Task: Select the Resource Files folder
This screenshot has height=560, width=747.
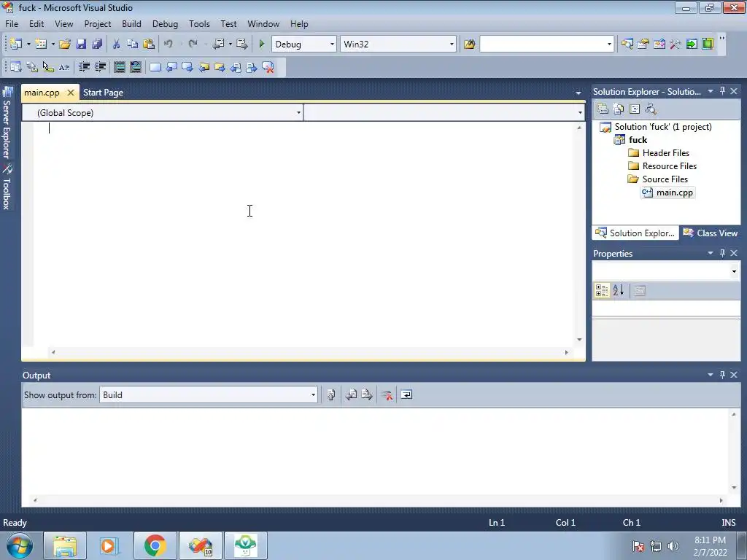Action: [x=670, y=166]
